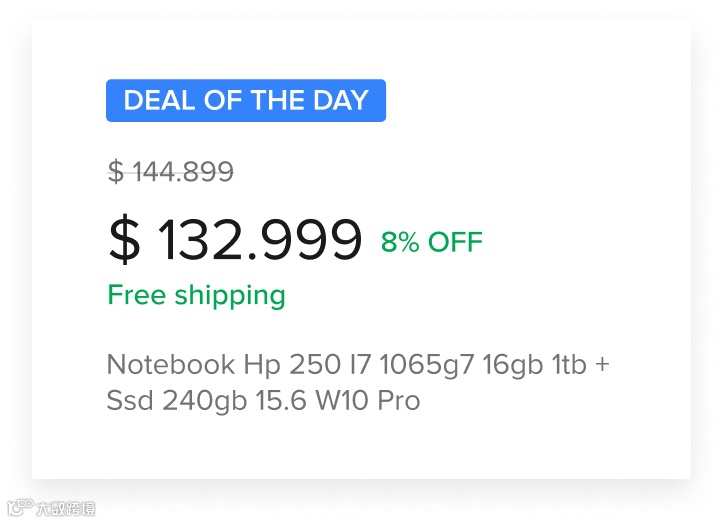
Task: Click the green 8% OFF label
Action: click(432, 242)
